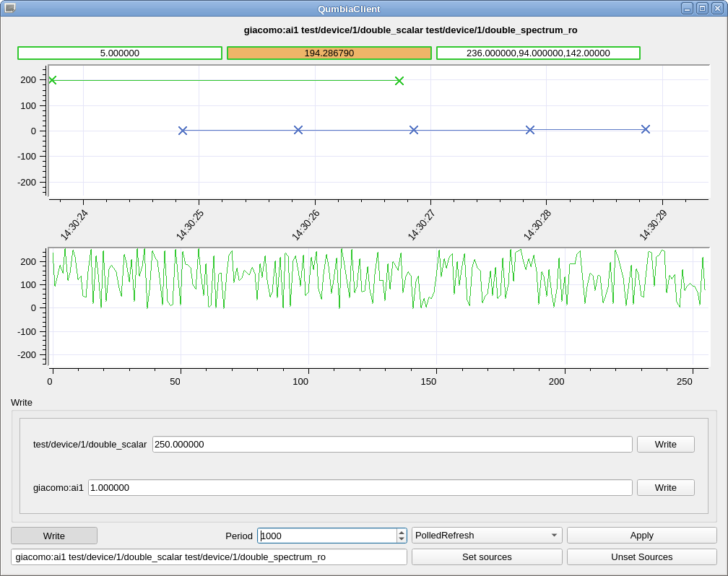
Task: Open the PolledRefresh mode dropdown
Action: (x=486, y=535)
